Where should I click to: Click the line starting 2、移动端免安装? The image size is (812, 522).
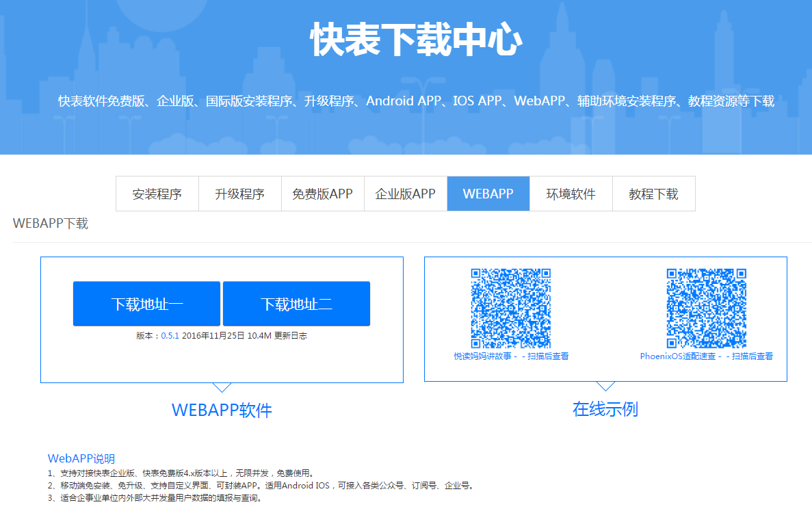261,485
